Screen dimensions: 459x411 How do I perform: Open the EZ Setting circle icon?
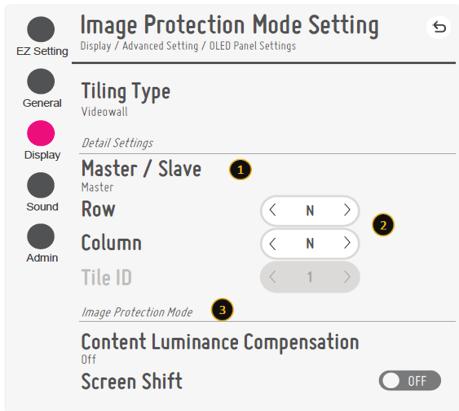point(41,29)
